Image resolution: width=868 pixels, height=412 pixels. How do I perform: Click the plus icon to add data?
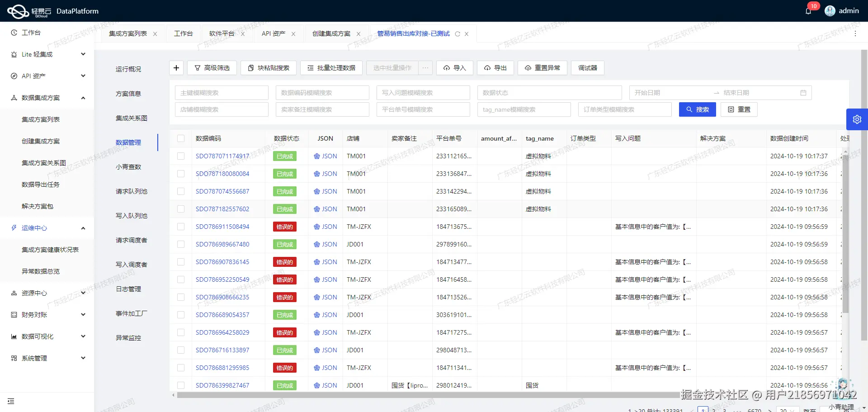tap(176, 67)
